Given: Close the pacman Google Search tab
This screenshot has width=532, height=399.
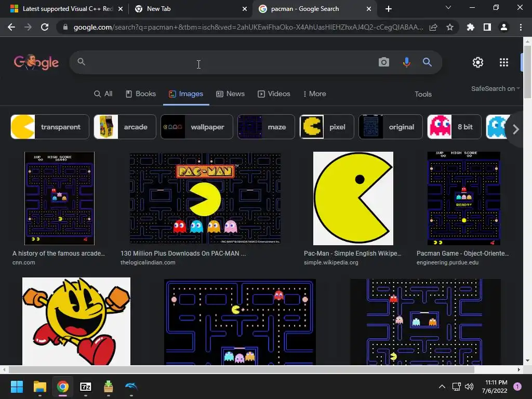Looking at the screenshot, I should (369, 9).
